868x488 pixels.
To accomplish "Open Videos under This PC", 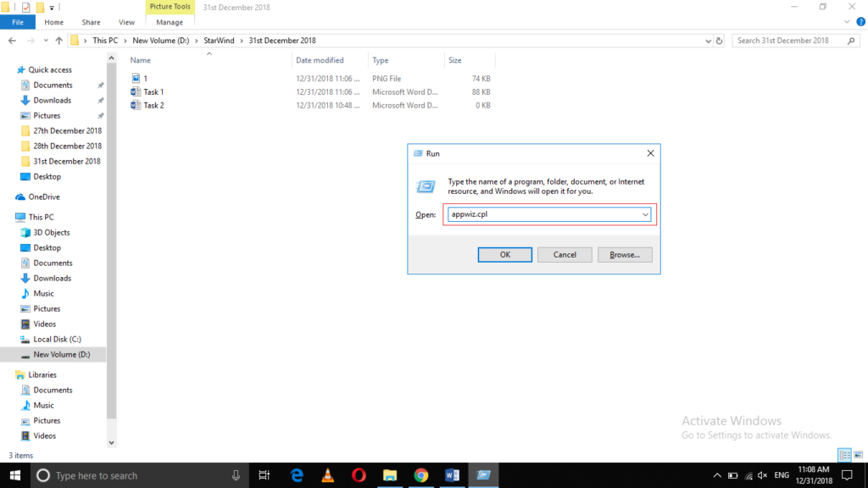I will (44, 324).
